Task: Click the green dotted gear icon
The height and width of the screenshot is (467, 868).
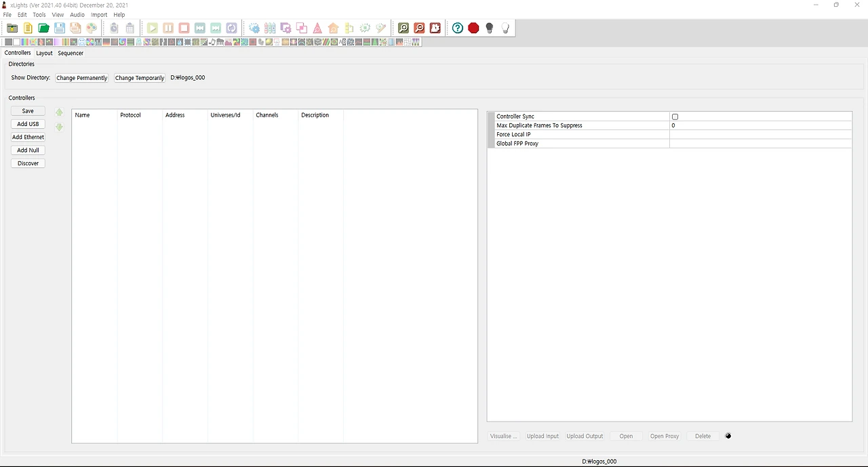Action: (x=365, y=28)
